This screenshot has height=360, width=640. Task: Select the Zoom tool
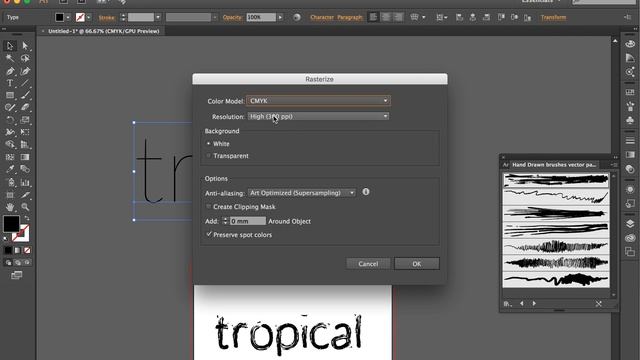tap(25, 207)
